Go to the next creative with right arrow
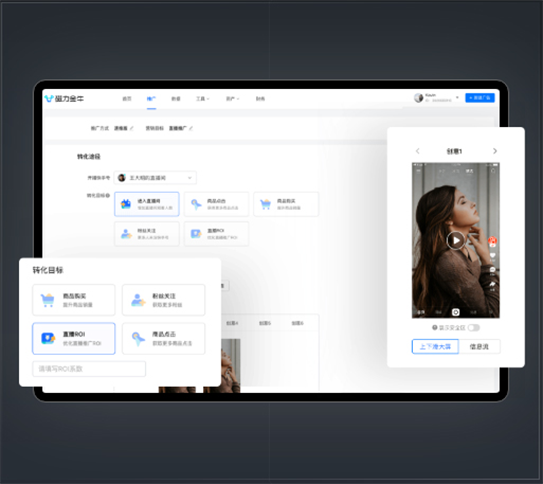This screenshot has width=543, height=484. pos(495,151)
